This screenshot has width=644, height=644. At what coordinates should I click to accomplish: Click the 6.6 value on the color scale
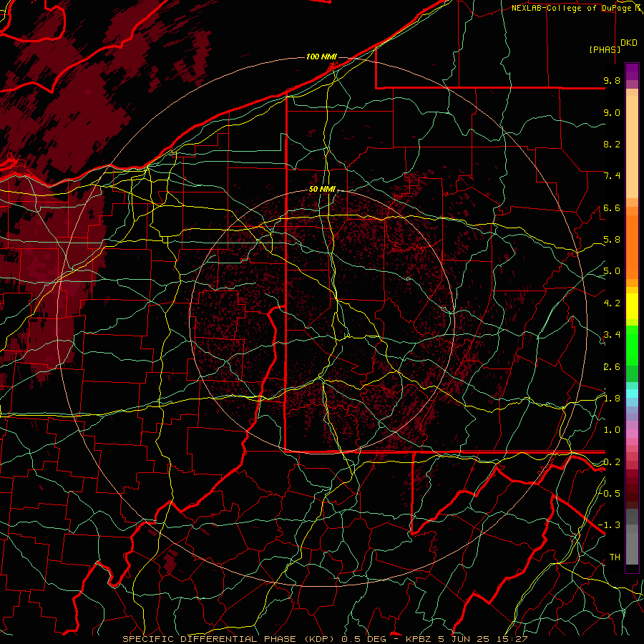pos(612,208)
